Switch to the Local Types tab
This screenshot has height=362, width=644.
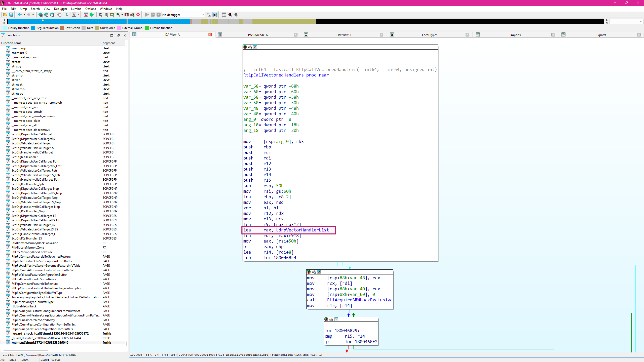point(429,35)
